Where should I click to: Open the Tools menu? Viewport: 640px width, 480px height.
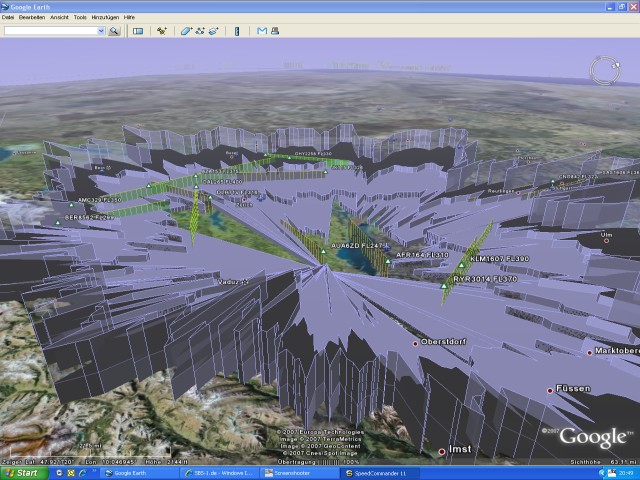point(80,18)
